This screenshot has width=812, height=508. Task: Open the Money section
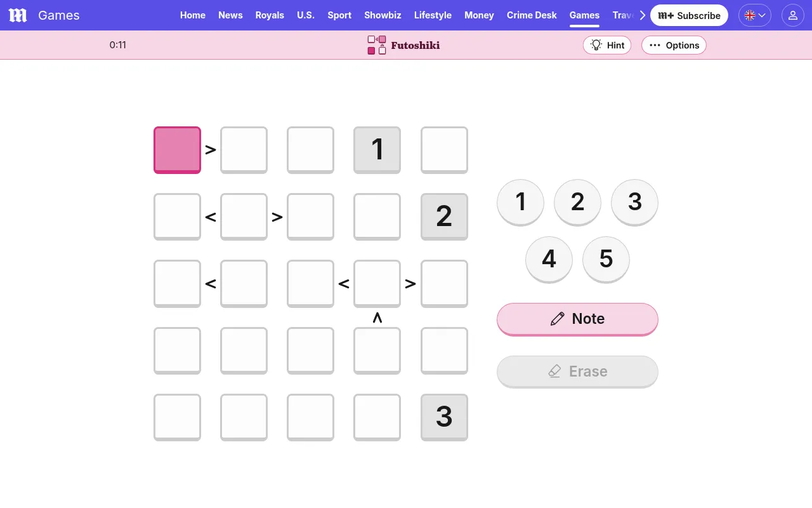pos(479,15)
